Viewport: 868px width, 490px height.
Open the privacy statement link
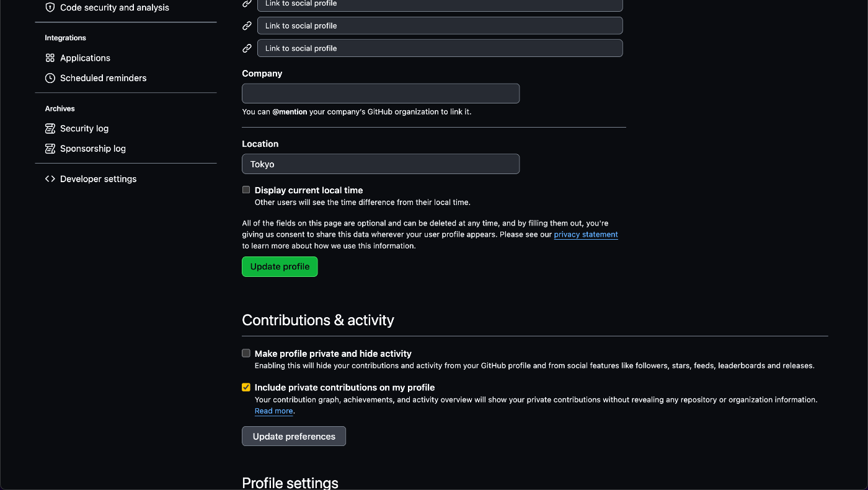pos(586,234)
